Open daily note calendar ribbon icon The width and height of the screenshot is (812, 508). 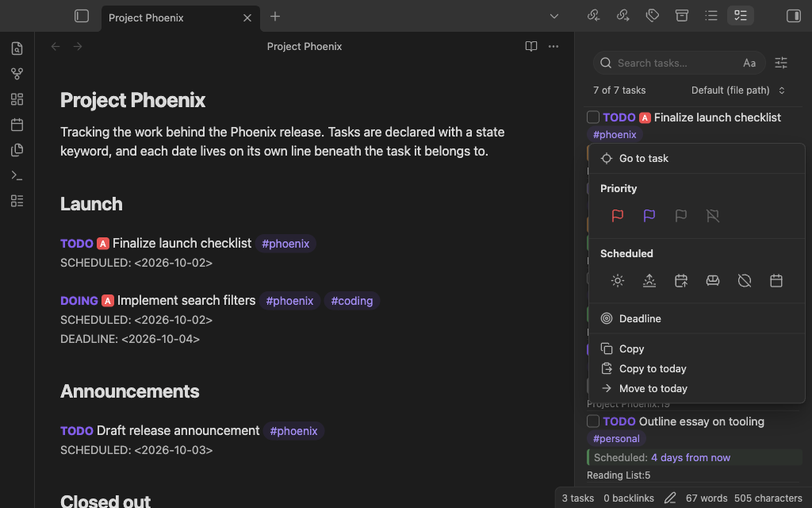pyautogui.click(x=17, y=125)
